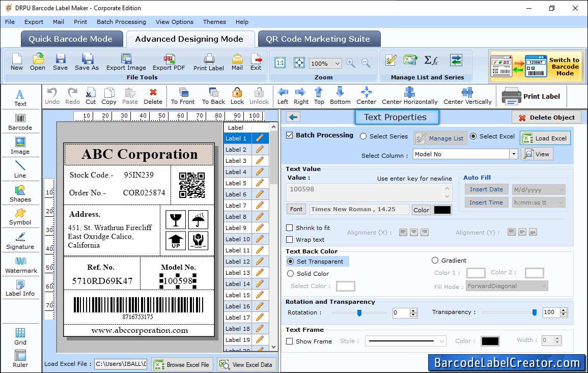
Task: Choose the Select Excel radio option
Action: coord(473,136)
